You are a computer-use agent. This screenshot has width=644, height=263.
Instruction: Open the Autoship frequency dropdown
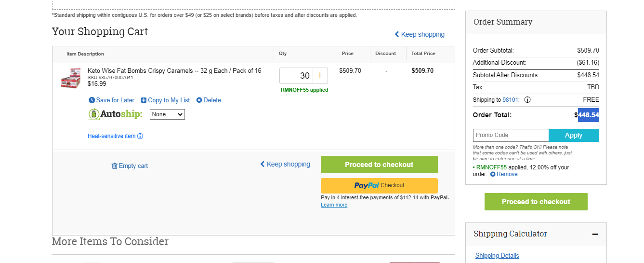click(167, 114)
